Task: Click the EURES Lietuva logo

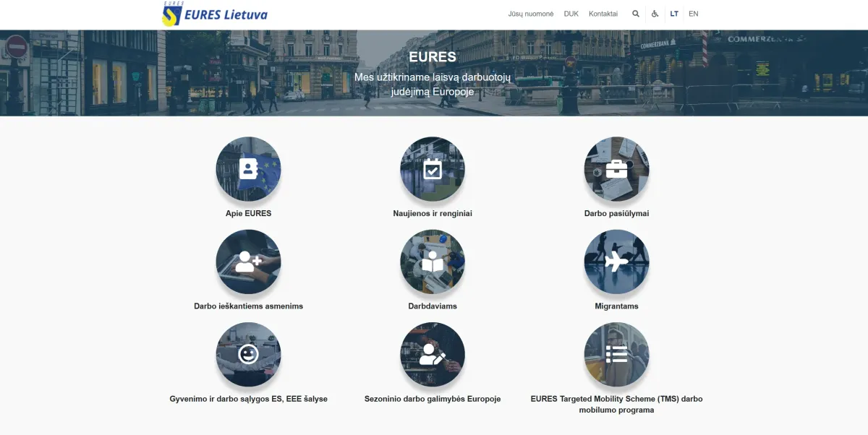Action: [215, 14]
